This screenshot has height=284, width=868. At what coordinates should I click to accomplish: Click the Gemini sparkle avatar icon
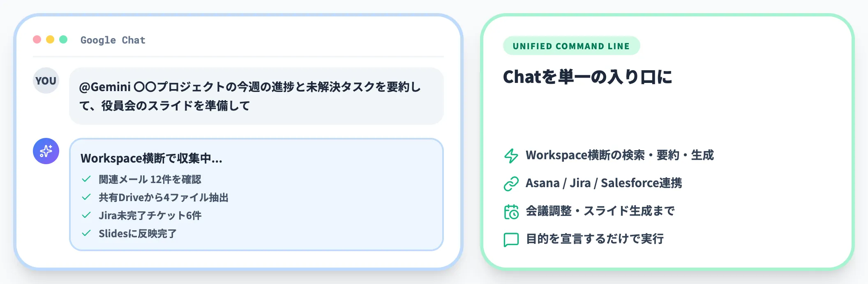pyautogui.click(x=46, y=151)
